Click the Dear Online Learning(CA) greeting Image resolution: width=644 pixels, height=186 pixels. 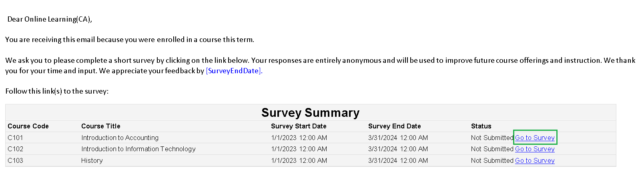50,19
